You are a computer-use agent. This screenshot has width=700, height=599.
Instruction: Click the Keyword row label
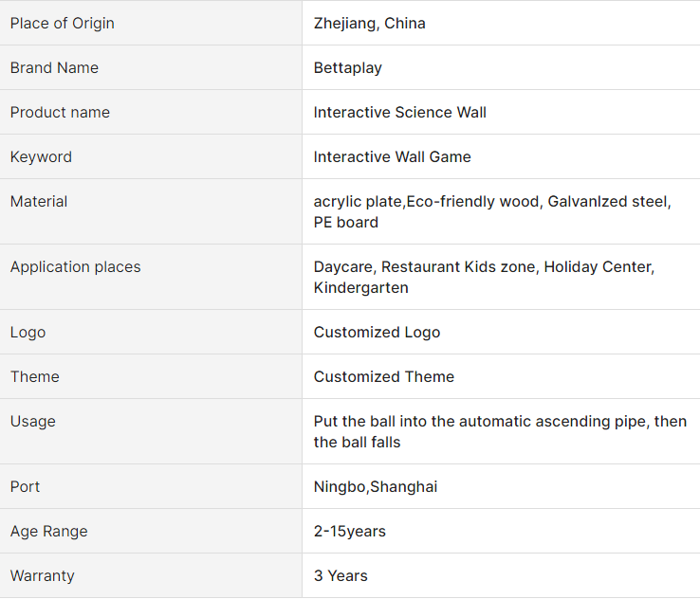pyautogui.click(x=41, y=157)
